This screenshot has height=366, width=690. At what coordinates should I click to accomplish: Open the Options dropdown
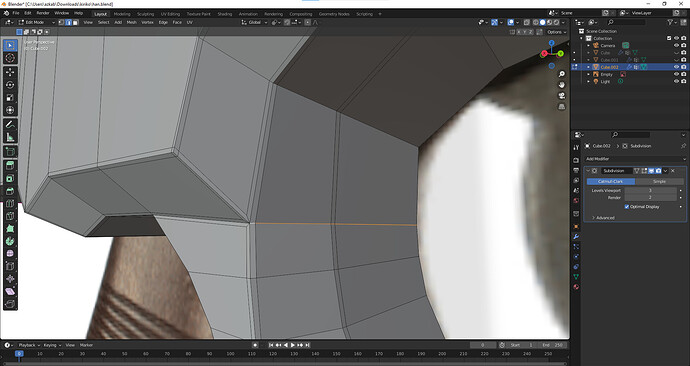pos(556,32)
